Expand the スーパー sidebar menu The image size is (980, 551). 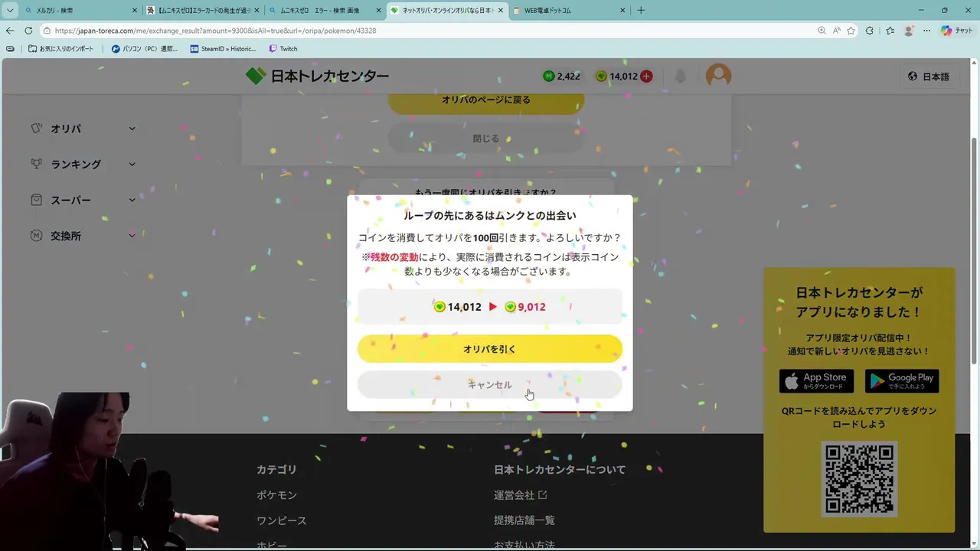click(x=83, y=200)
